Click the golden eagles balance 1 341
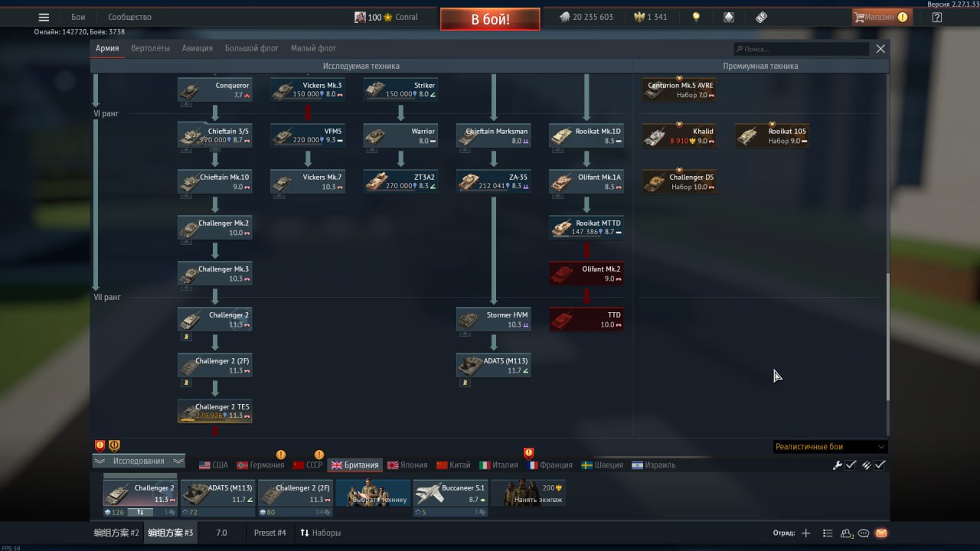Viewport: 980px width, 551px height. point(651,17)
